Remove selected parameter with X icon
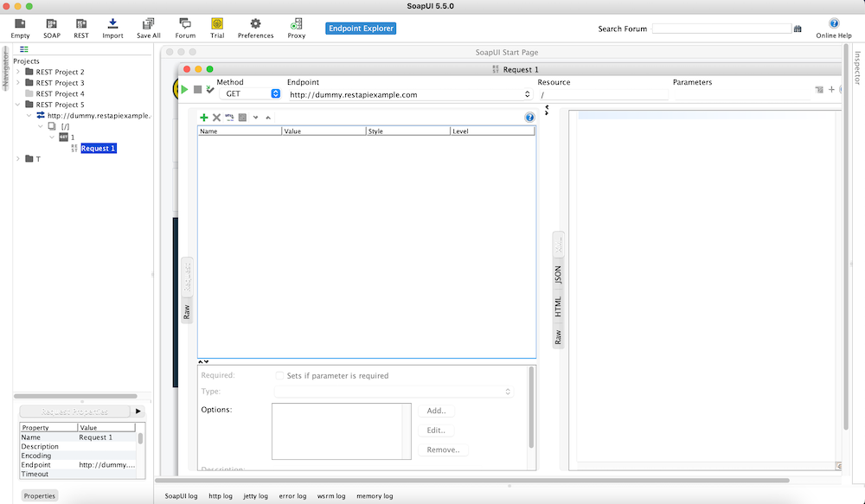Image resolution: width=865 pixels, height=504 pixels. click(x=216, y=118)
